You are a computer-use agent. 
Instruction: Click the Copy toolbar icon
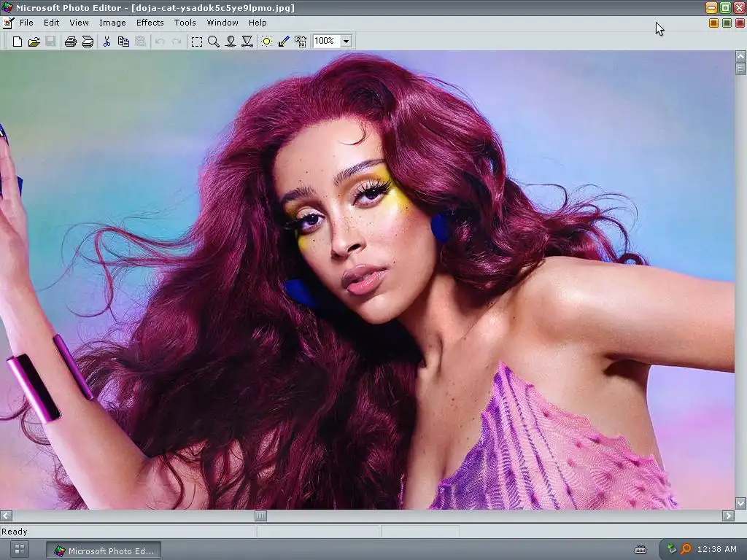point(123,42)
